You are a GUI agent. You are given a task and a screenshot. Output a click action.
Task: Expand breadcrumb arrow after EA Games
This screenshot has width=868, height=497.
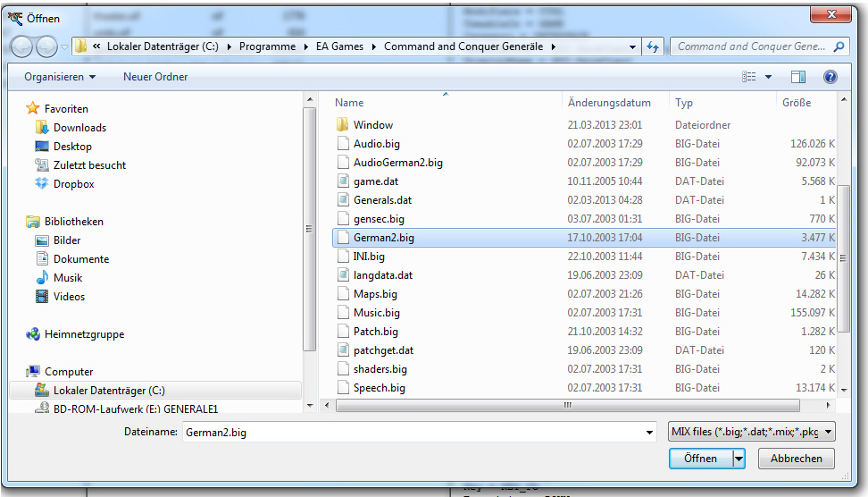pyautogui.click(x=373, y=47)
